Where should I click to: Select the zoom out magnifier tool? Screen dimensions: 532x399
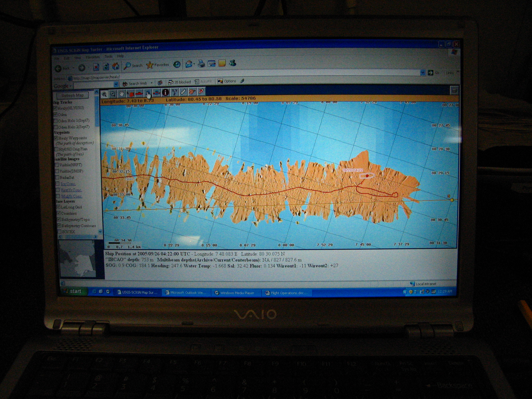112,94
